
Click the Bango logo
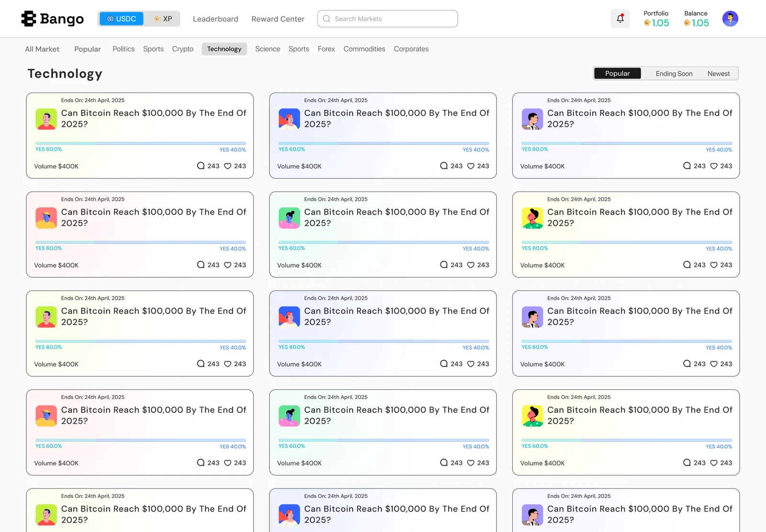(x=53, y=19)
